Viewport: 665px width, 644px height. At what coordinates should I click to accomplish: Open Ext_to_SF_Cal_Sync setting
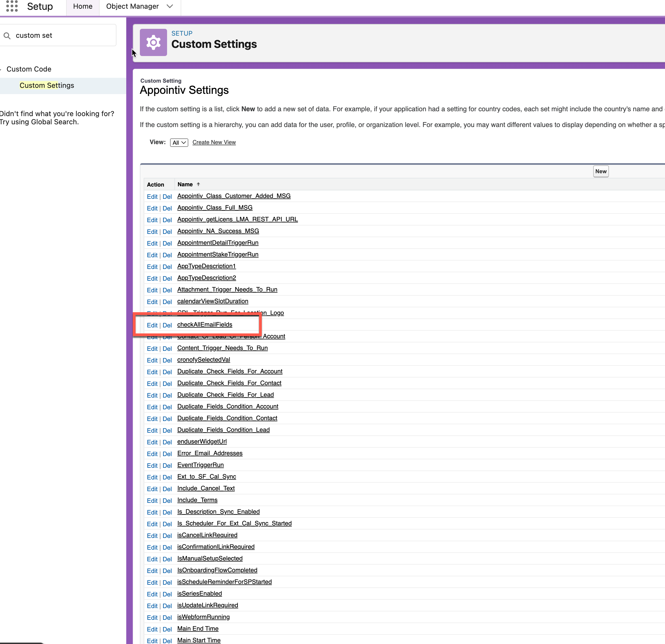coord(206,476)
